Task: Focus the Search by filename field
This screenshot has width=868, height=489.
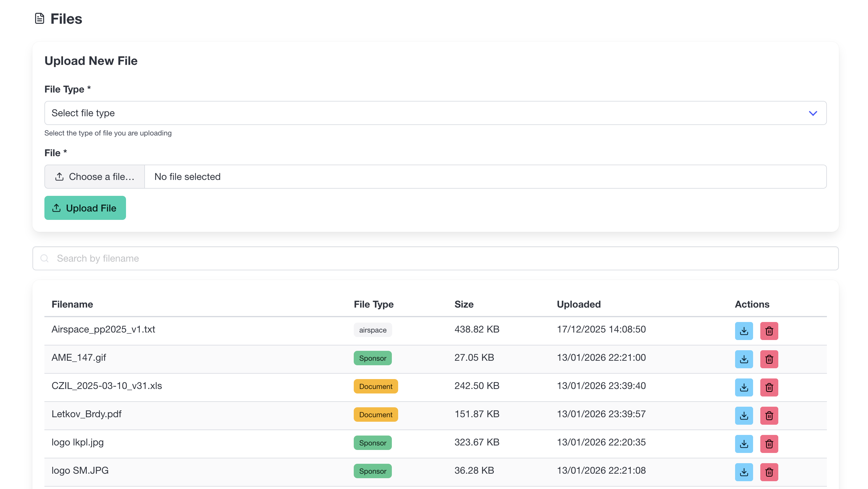Action: (435, 258)
